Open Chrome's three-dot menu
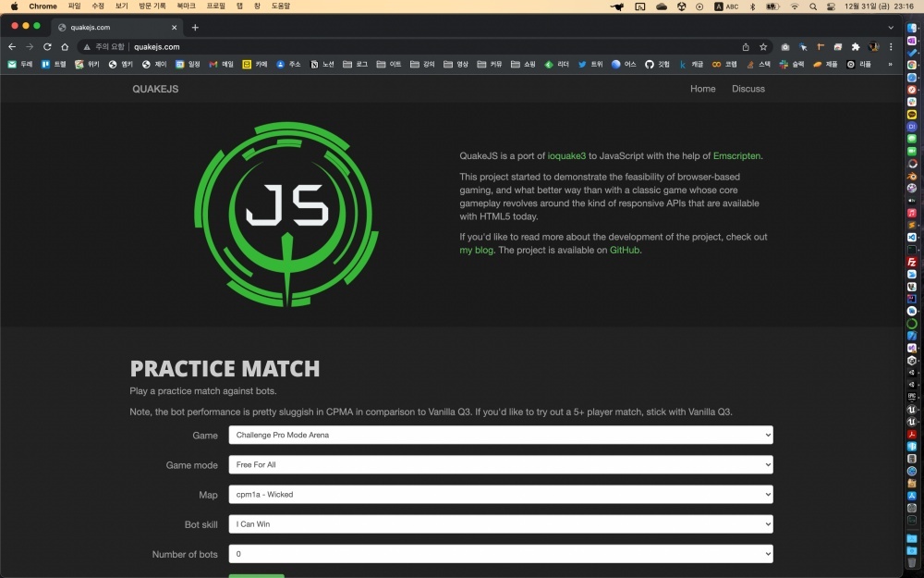The height and width of the screenshot is (578, 924). (x=891, y=46)
